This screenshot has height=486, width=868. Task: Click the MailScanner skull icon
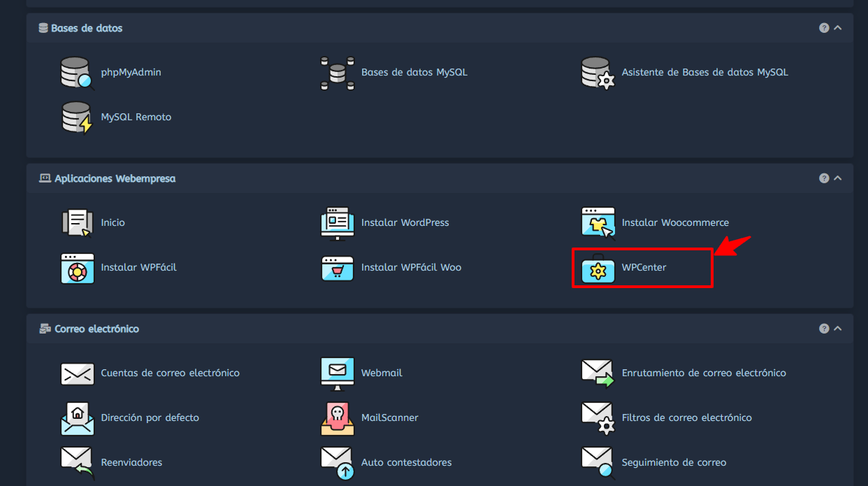coord(338,418)
